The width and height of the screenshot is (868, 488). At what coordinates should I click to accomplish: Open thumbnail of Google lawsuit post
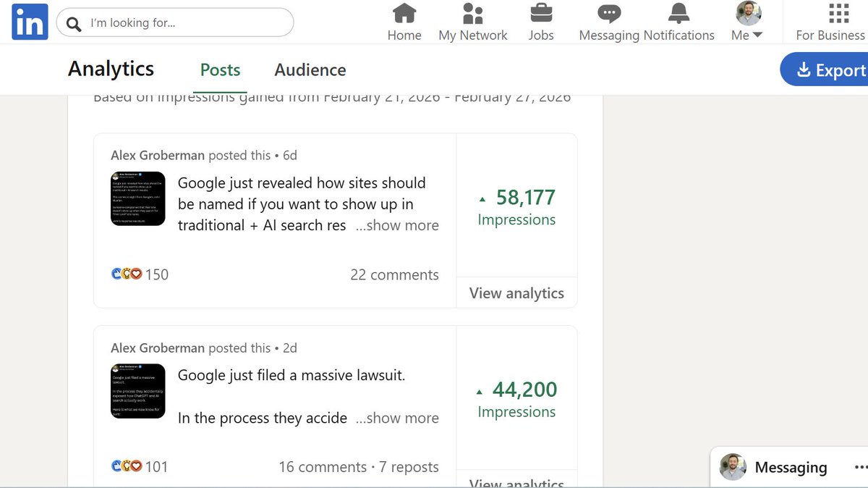pyautogui.click(x=138, y=392)
